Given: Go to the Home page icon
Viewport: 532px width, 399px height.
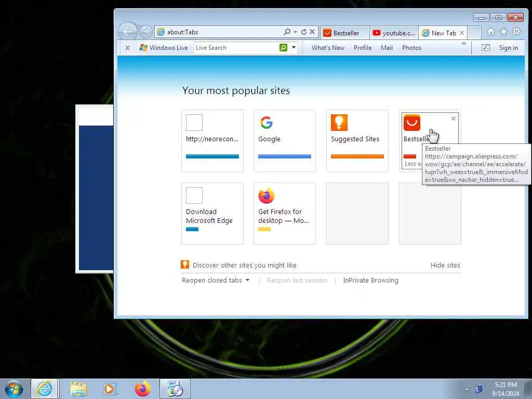Looking at the screenshot, I should (490, 32).
